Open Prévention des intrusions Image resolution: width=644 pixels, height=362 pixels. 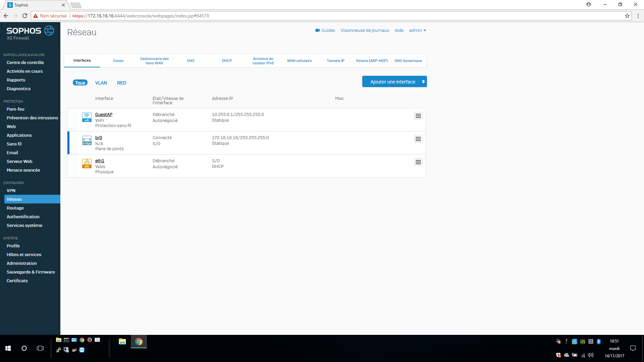pos(32,118)
